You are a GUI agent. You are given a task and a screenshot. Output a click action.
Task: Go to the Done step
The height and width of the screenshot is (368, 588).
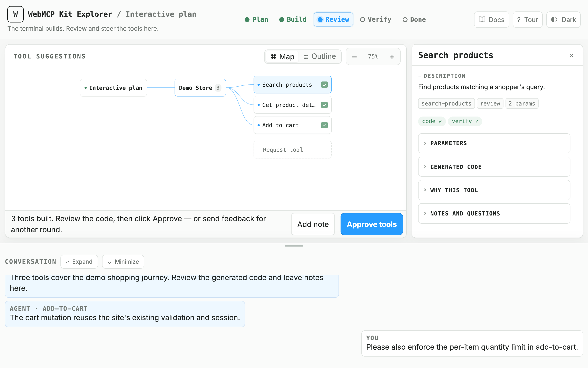414,19
